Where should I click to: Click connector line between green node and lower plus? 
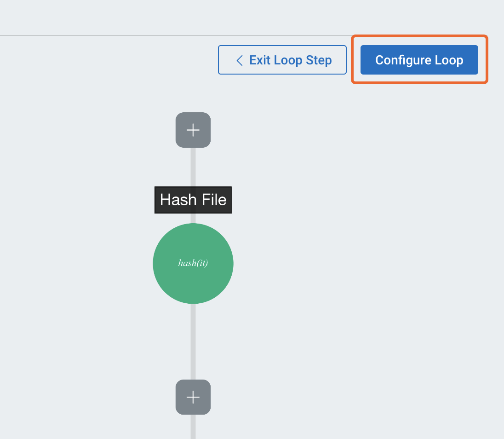193,341
